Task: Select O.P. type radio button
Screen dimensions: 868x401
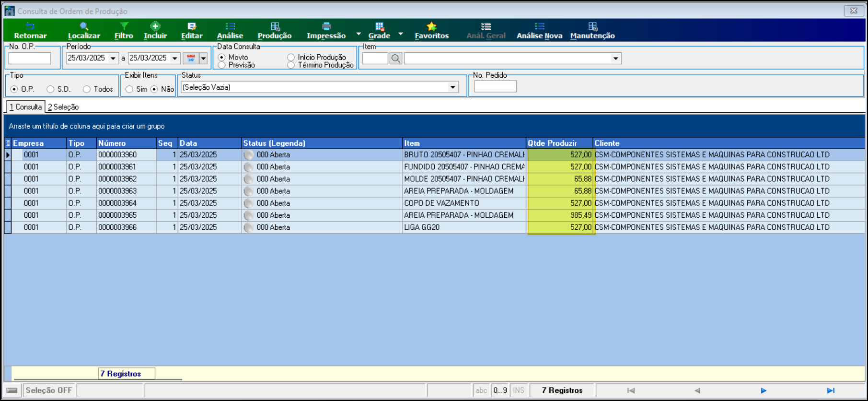Action: tap(14, 89)
